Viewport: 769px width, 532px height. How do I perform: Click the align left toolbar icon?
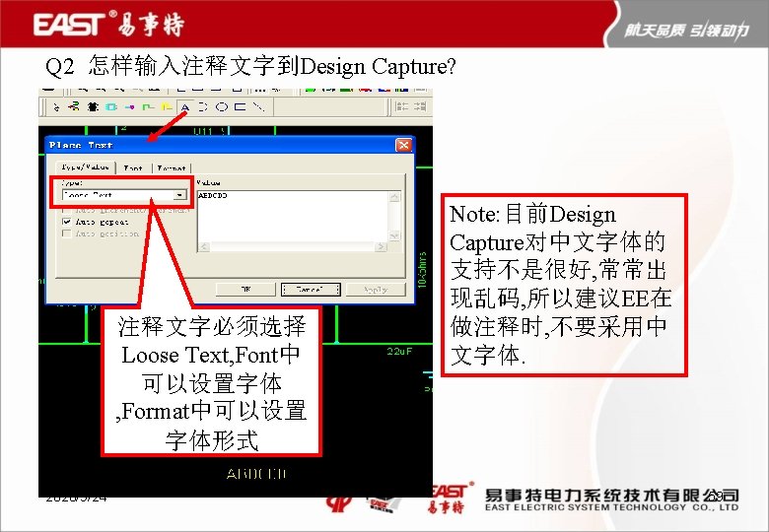[x=401, y=106]
